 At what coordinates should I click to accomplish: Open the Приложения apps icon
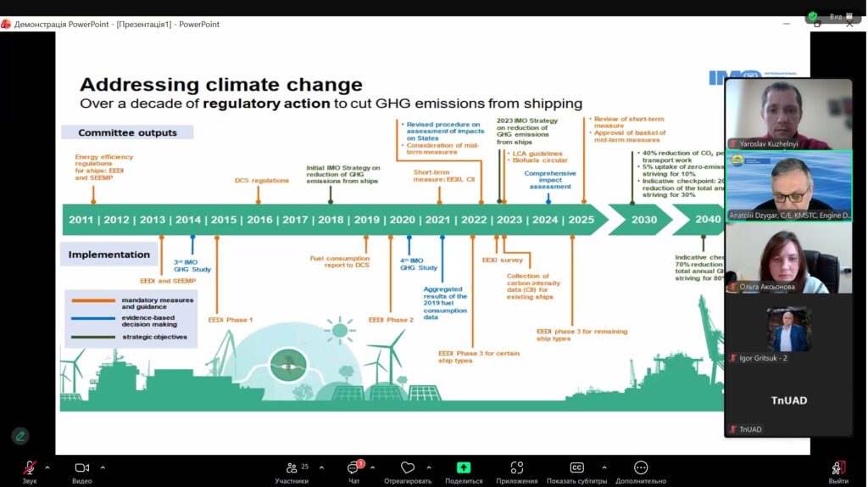pos(516,468)
